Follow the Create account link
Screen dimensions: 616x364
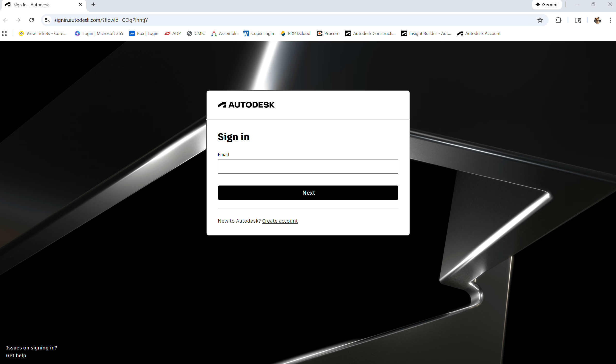point(280,221)
